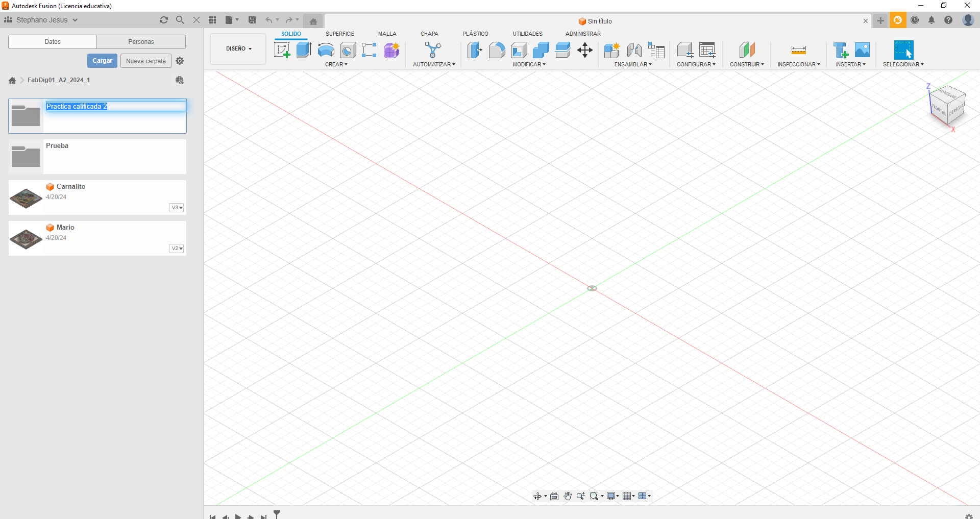This screenshot has width=980, height=519.
Task: Select the Combine tool
Action: [x=541, y=50]
